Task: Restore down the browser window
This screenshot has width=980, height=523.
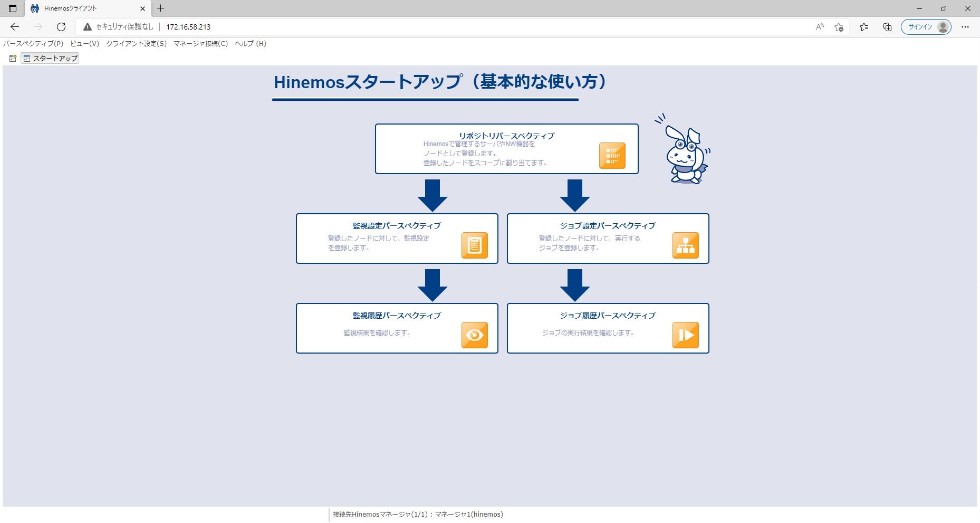Action: click(944, 8)
